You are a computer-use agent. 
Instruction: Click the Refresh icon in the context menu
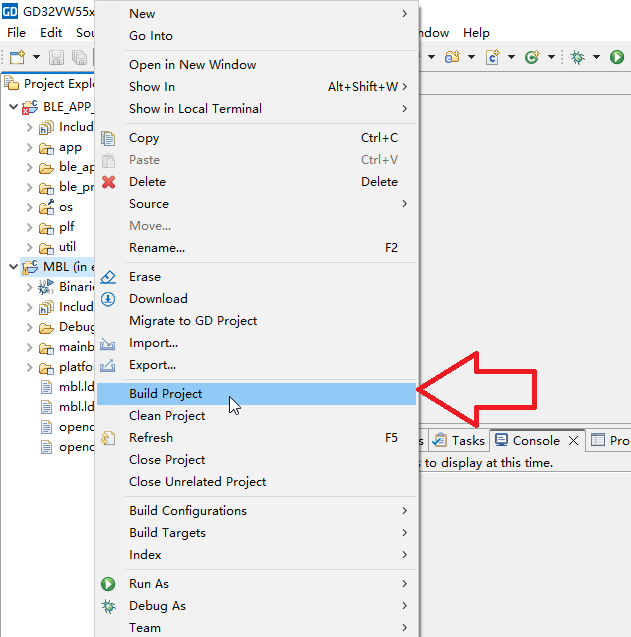pyautogui.click(x=109, y=438)
